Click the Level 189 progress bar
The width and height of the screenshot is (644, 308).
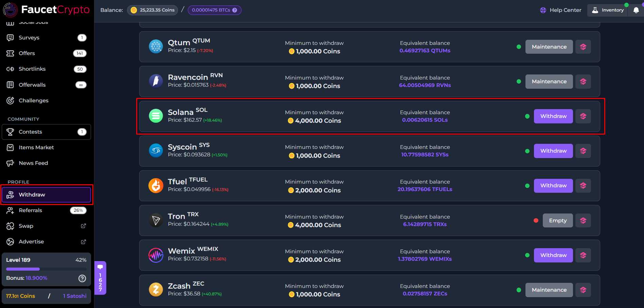[x=46, y=269]
